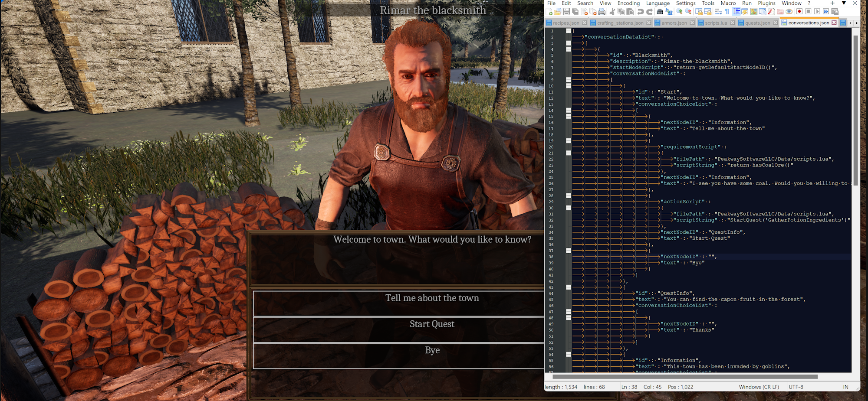
Task: Open Find with the binoculars icon
Action: click(x=660, y=12)
